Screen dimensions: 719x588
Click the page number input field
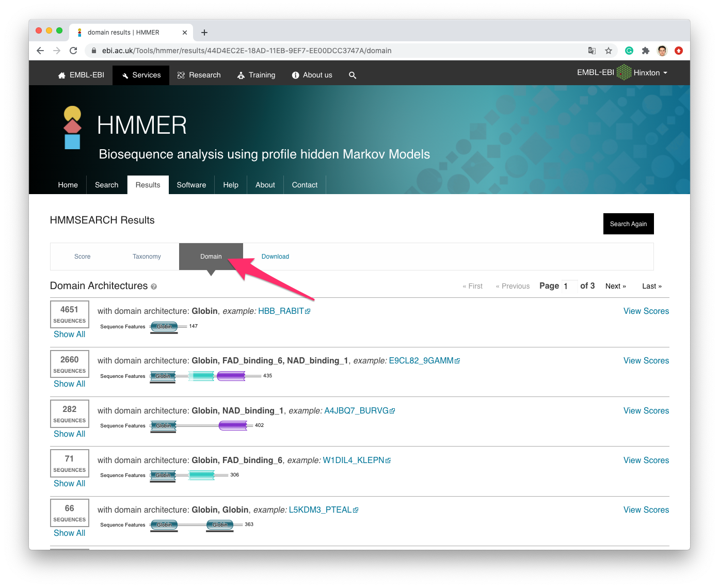tap(569, 286)
